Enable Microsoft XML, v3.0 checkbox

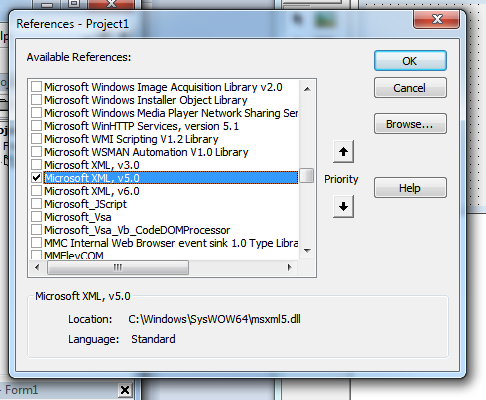tap(36, 165)
